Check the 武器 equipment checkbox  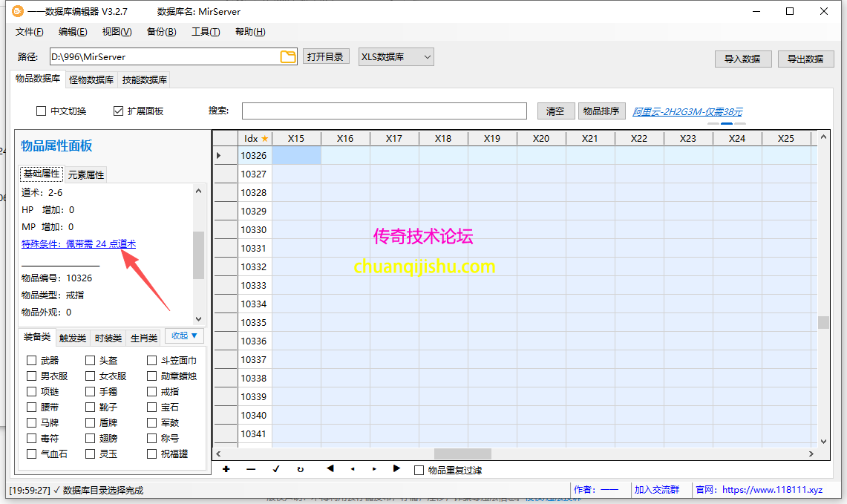(30, 360)
